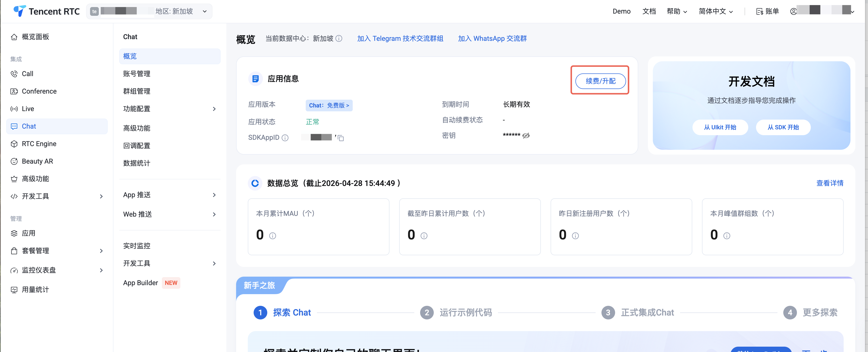
Task: Refresh icon beside 数据总览 heading
Action: (x=255, y=183)
